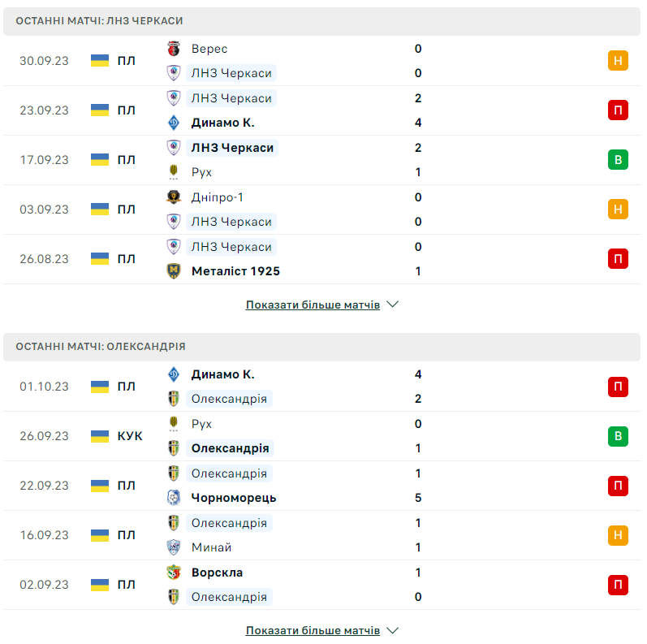Click the Ukraine flag on the КУК match row
Screen dimensions: 647x644
100,436
